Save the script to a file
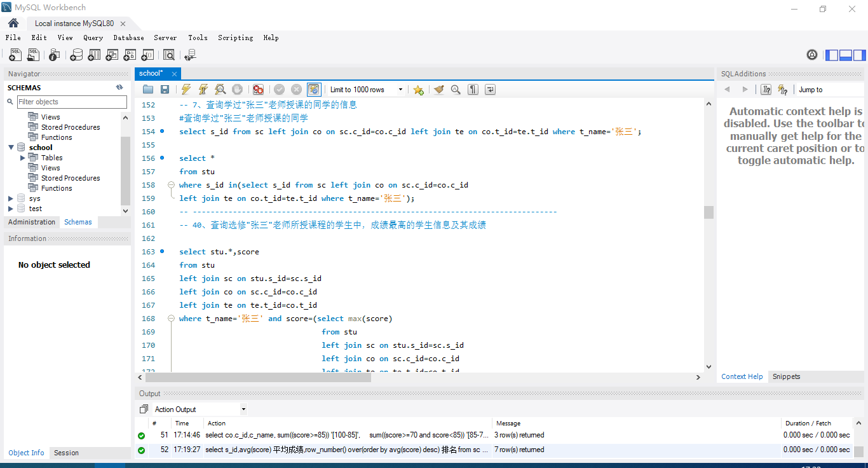The width and height of the screenshot is (868, 468). click(165, 90)
